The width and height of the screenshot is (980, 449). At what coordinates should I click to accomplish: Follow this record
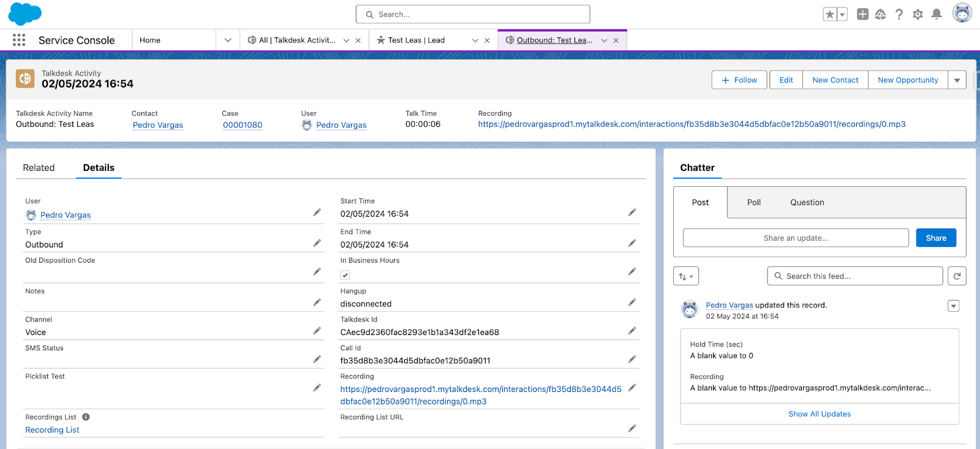coord(739,80)
